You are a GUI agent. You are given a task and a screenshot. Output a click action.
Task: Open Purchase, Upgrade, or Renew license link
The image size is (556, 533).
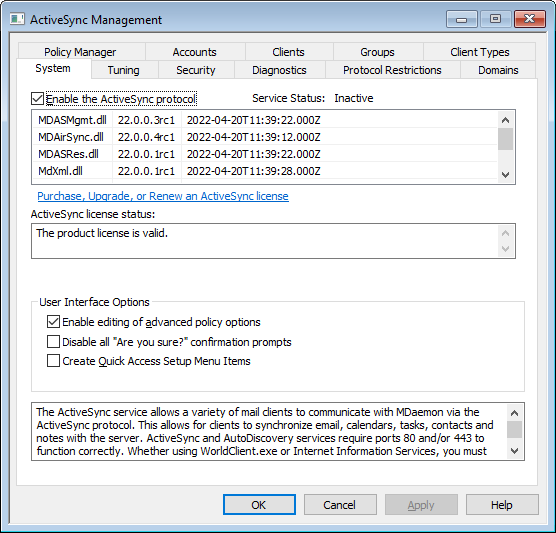(163, 196)
